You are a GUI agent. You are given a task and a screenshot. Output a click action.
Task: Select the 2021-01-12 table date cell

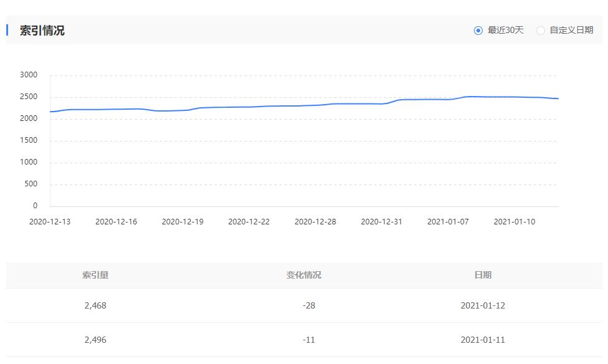click(483, 305)
